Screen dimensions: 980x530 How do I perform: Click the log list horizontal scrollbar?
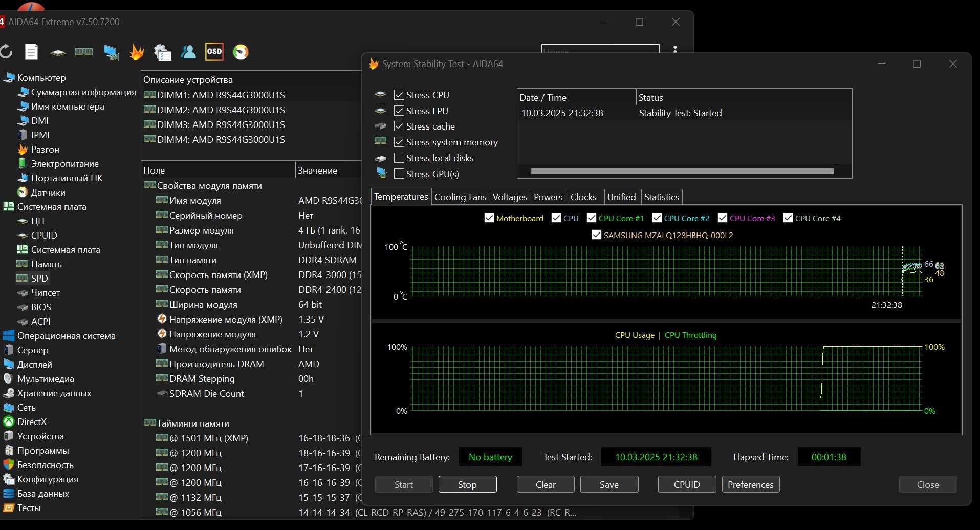click(x=682, y=172)
